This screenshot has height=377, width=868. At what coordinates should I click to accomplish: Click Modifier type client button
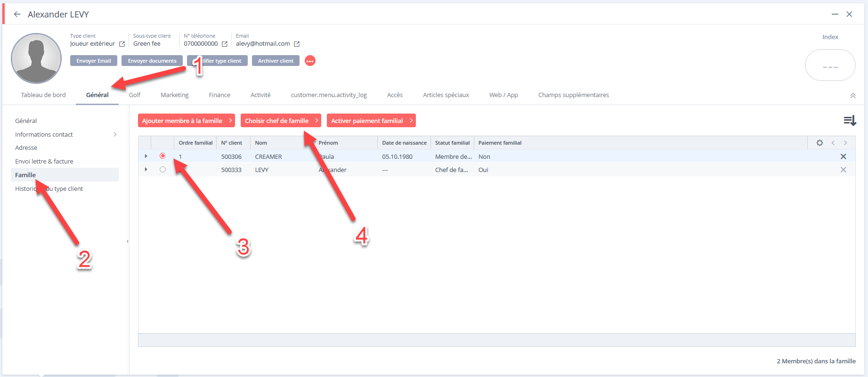217,61
